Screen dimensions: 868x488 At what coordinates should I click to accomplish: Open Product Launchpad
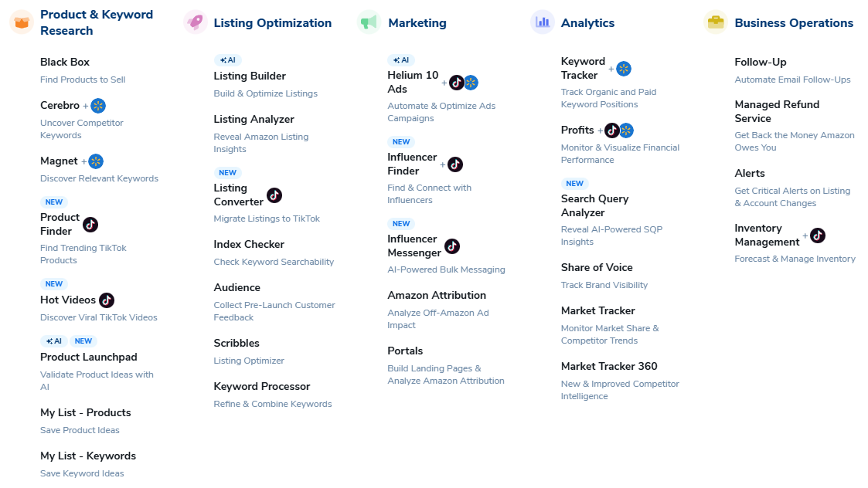[x=88, y=357]
